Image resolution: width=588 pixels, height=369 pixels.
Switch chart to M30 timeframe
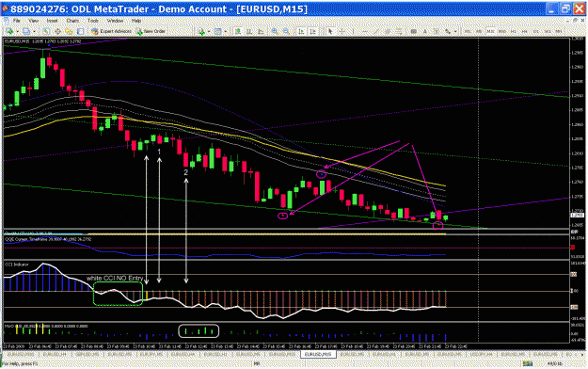pos(501,31)
